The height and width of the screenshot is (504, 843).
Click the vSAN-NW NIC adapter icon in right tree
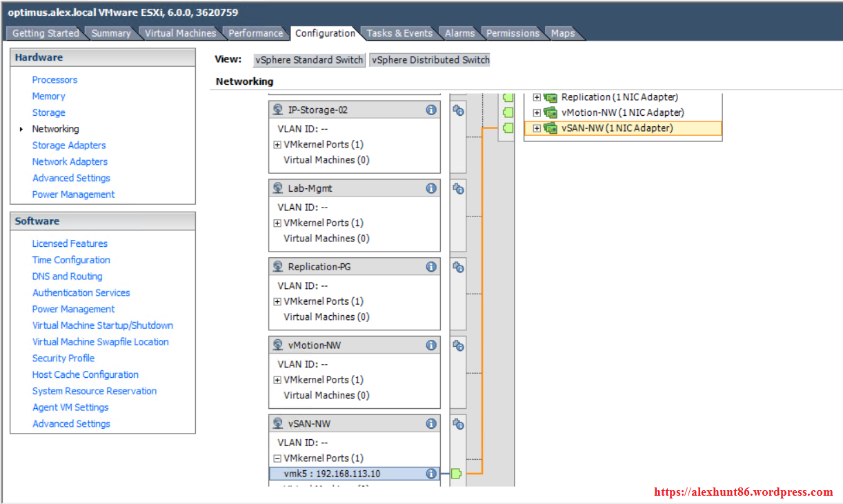click(x=550, y=128)
